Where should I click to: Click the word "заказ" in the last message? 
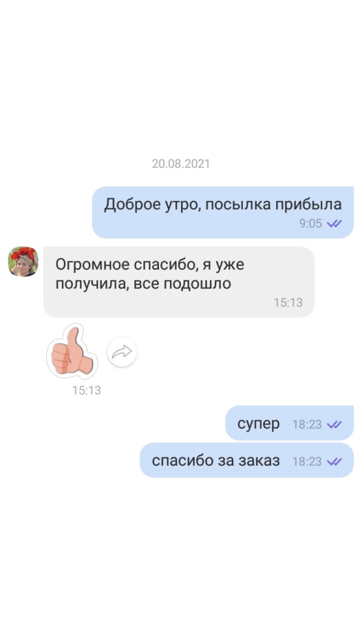click(x=258, y=461)
